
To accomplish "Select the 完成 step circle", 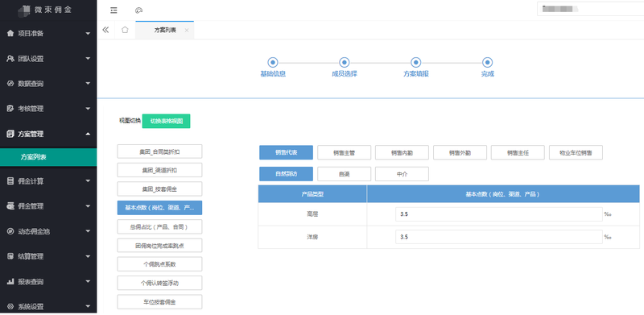I will pos(487,63).
